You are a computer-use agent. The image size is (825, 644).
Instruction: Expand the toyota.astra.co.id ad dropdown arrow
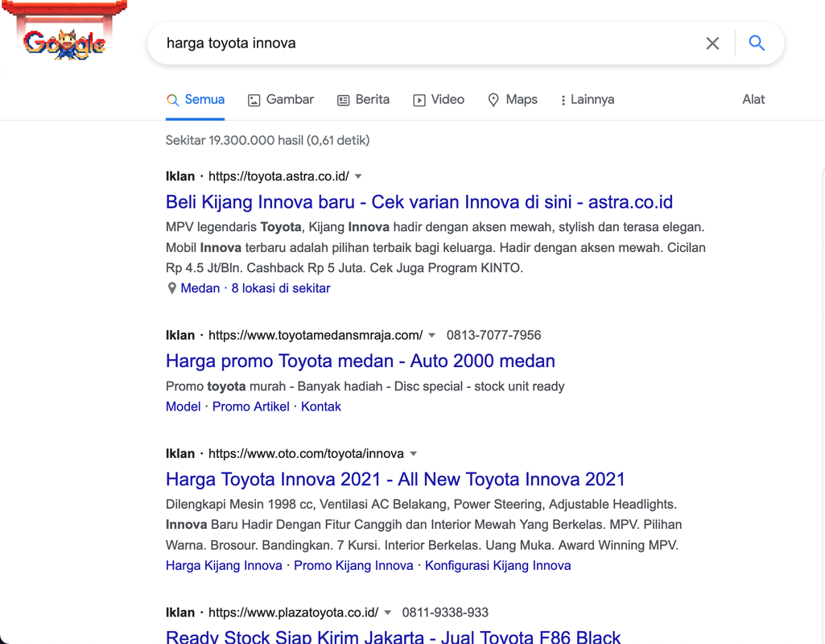(358, 176)
